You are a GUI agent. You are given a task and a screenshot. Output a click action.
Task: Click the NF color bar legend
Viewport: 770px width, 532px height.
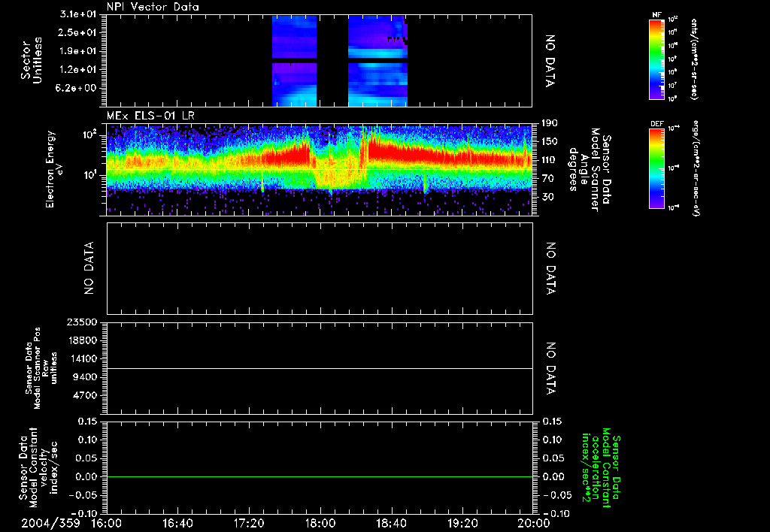pyautogui.click(x=657, y=59)
